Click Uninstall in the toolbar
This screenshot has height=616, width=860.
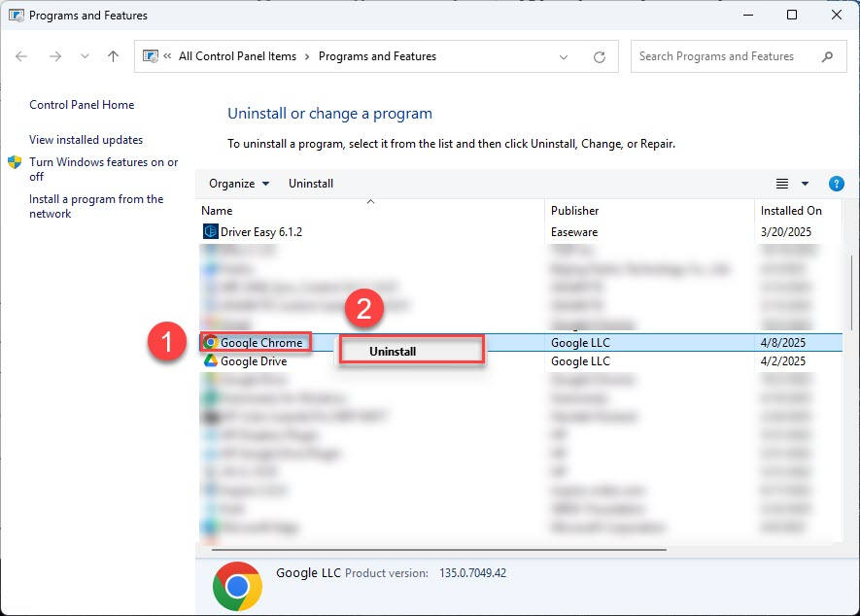click(x=311, y=183)
